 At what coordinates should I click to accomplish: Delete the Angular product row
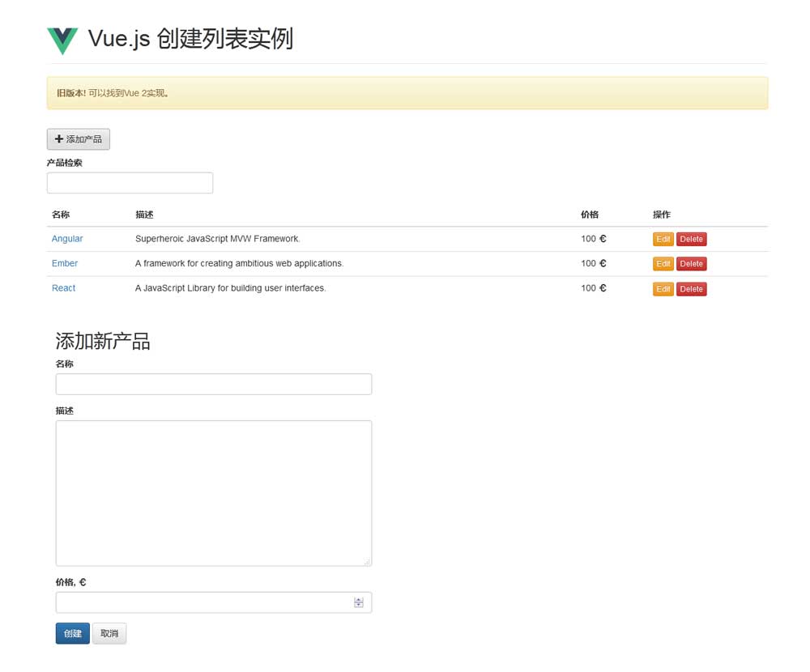pos(691,240)
